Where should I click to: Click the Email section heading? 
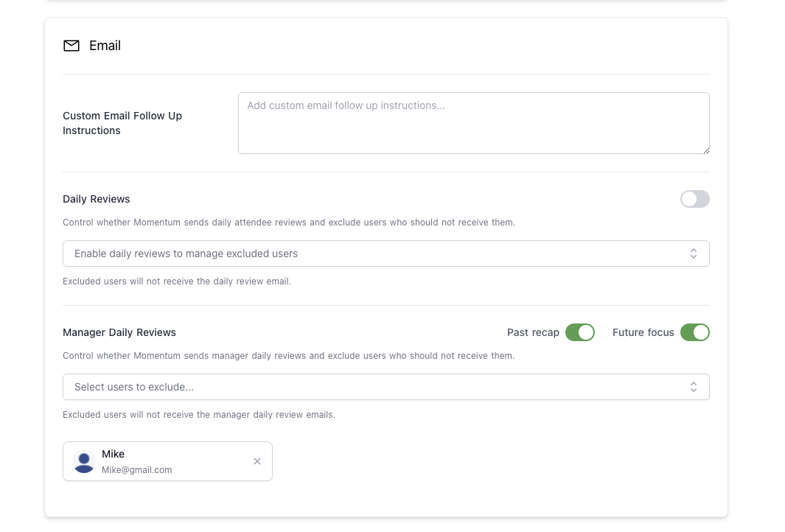pyautogui.click(x=105, y=45)
